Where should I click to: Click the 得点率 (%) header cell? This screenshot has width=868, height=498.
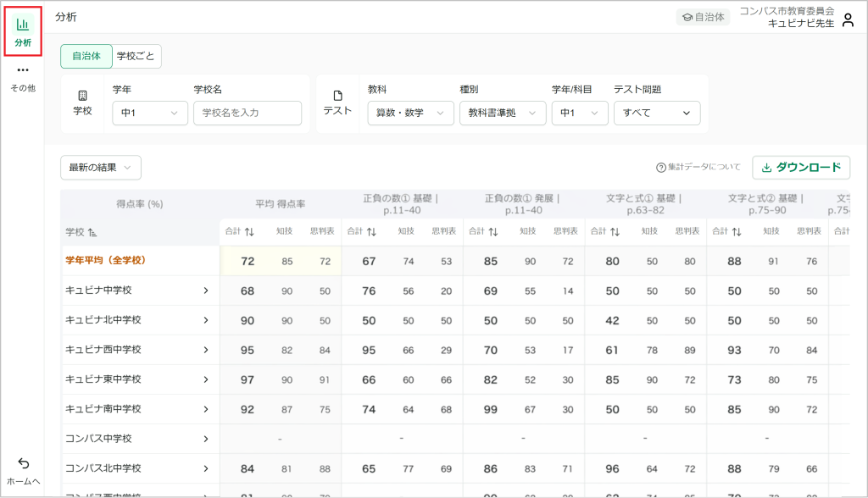[140, 204]
